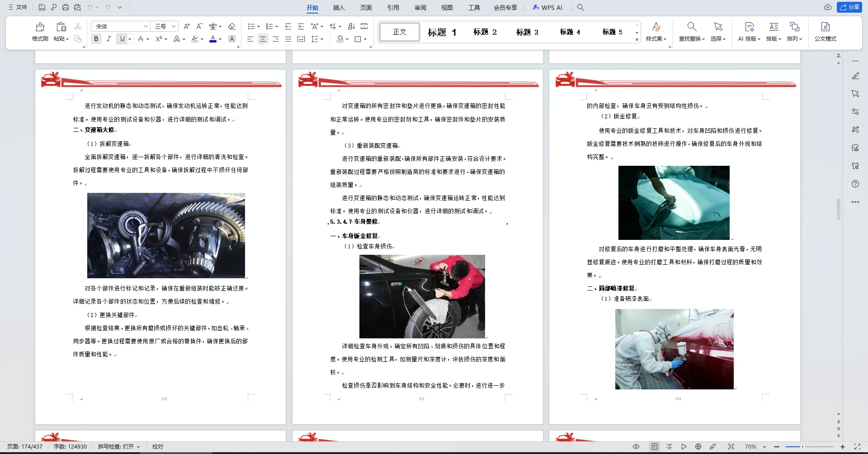This screenshot has width=868, height=454.
Task: Open the help question-mark icon in right sidebar
Action: tap(855, 184)
